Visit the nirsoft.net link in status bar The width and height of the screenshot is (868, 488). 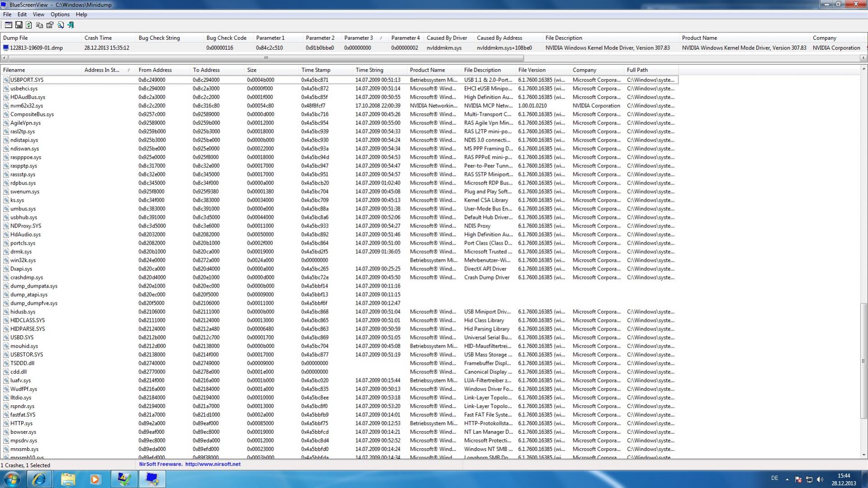coord(213,464)
